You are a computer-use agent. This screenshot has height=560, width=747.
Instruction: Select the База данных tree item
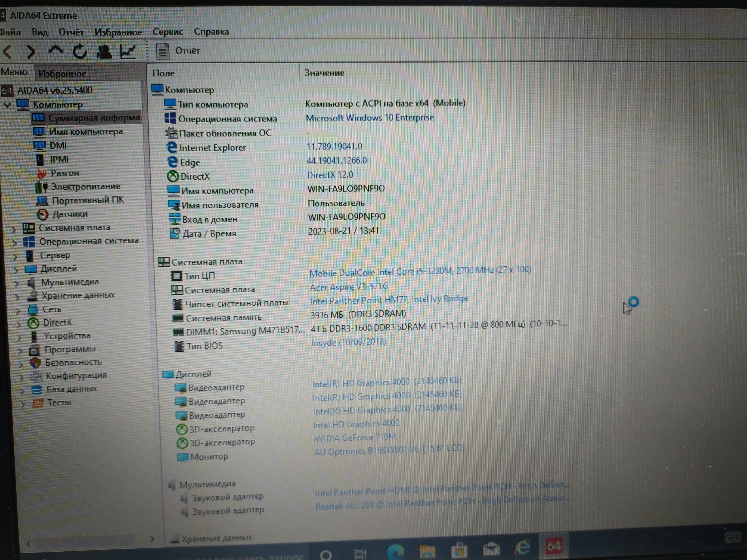[x=64, y=389]
